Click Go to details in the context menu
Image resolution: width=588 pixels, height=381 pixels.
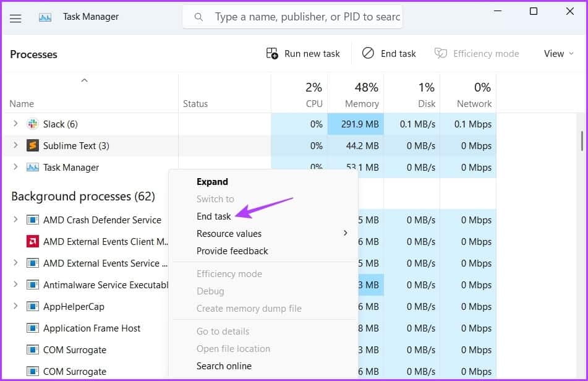tap(223, 332)
